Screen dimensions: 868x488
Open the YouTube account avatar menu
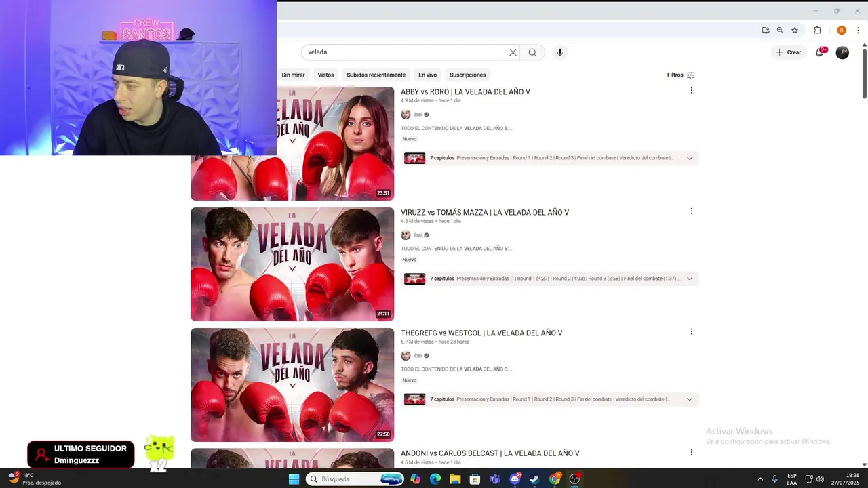click(x=842, y=52)
